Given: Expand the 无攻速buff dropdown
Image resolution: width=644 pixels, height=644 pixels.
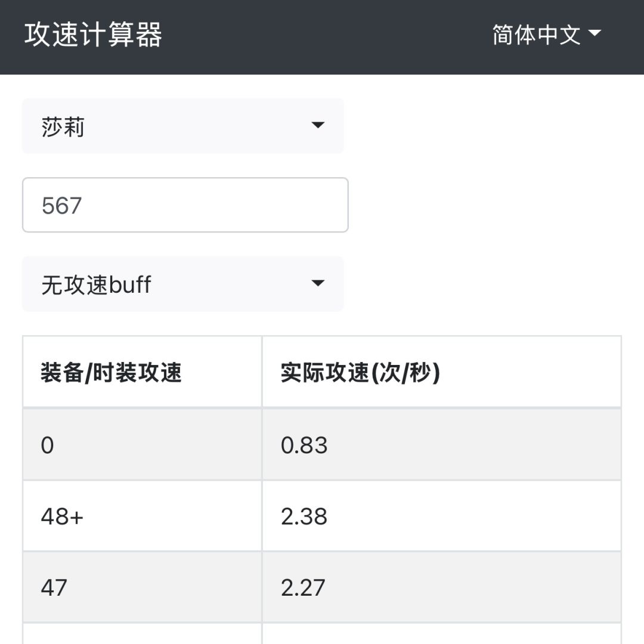Looking at the screenshot, I should pos(179,284).
